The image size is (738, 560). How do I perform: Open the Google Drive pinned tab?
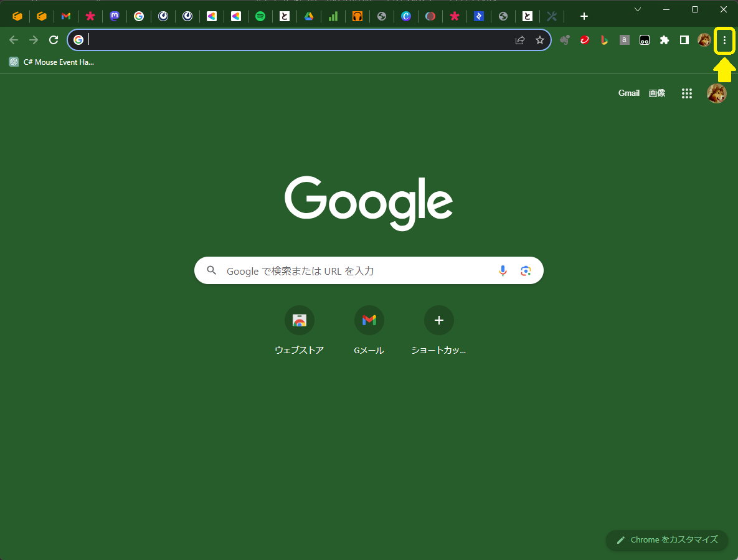click(x=310, y=16)
